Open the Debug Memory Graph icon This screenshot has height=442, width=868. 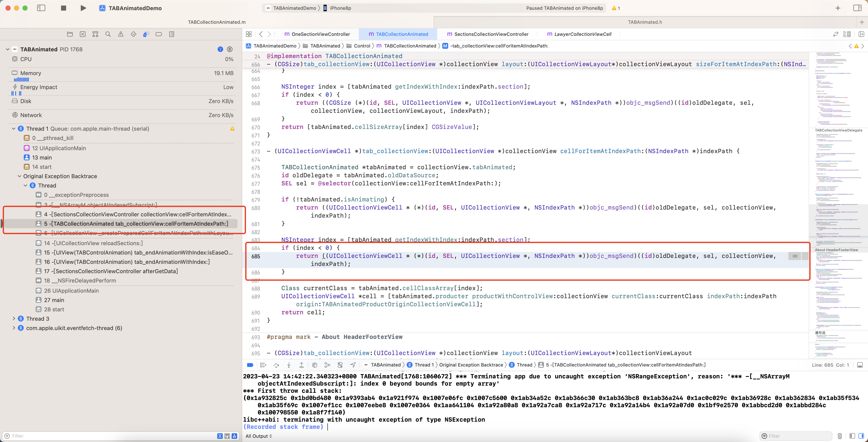327,365
